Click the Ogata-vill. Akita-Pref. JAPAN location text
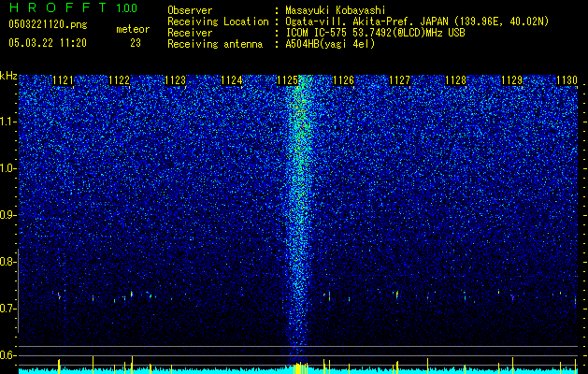The image size is (588, 374). (417, 22)
